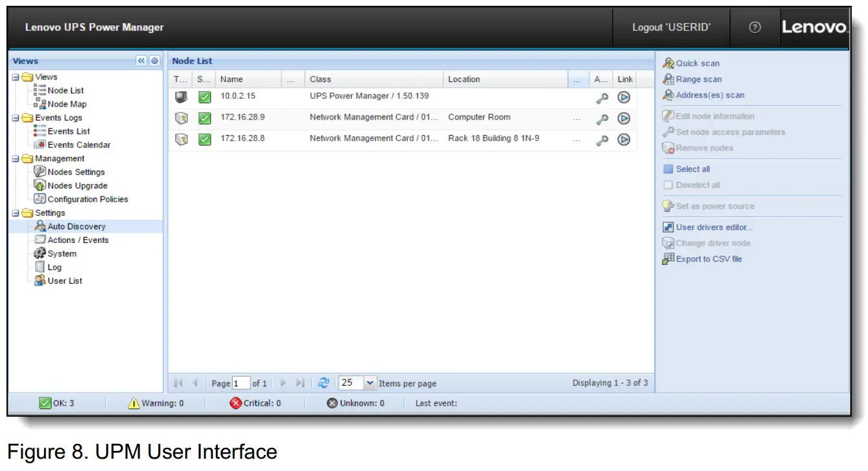
Task: Log out of USERID
Action: click(671, 27)
